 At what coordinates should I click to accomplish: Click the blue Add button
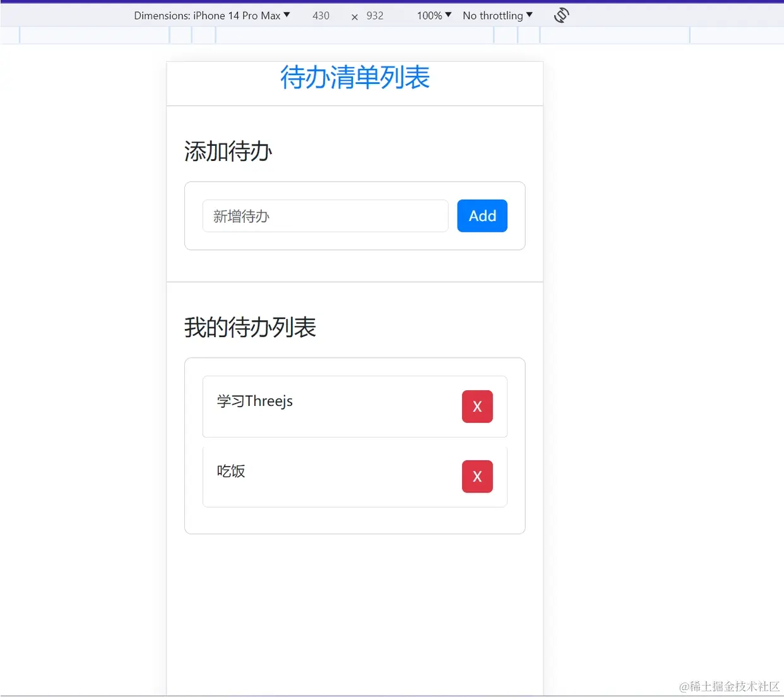pyautogui.click(x=482, y=216)
